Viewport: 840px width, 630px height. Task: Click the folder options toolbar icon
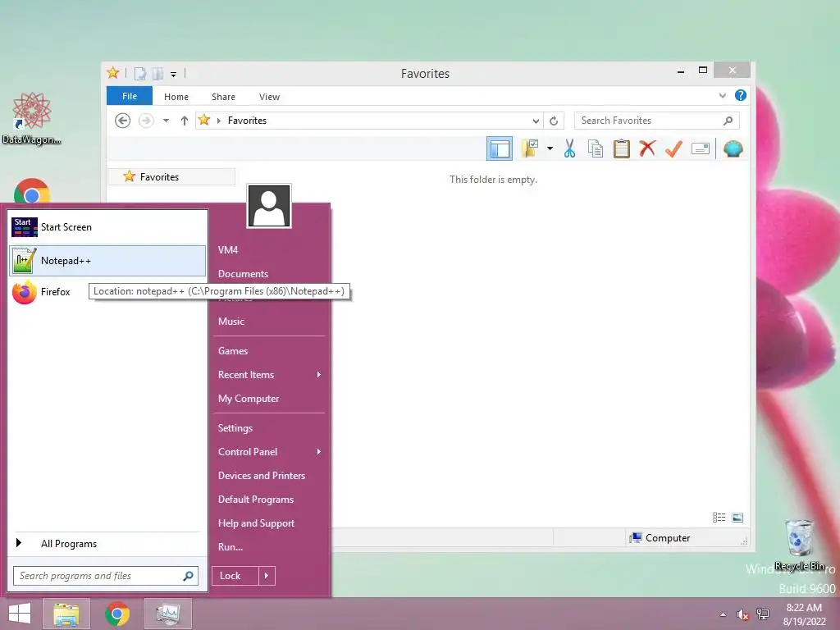[530, 148]
